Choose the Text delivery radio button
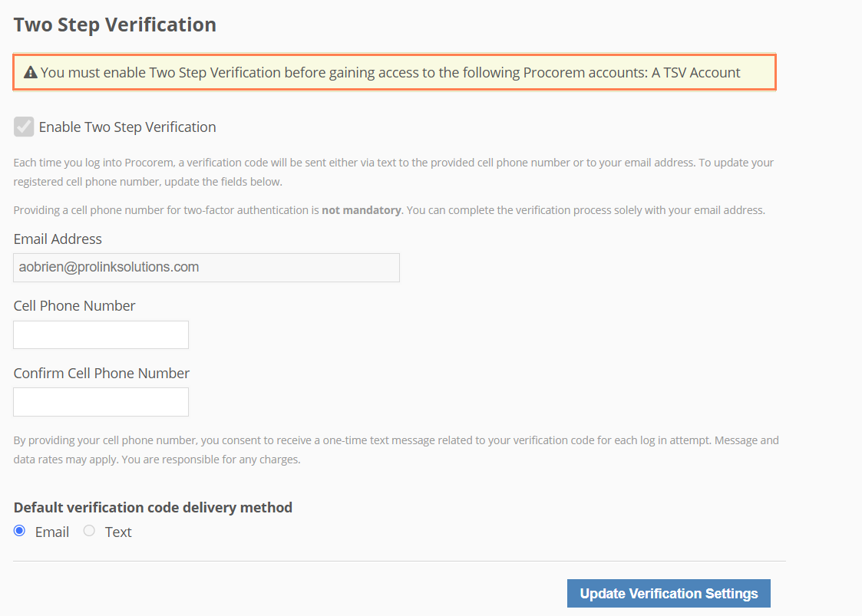Image resolution: width=862 pixels, height=616 pixels. [89, 531]
